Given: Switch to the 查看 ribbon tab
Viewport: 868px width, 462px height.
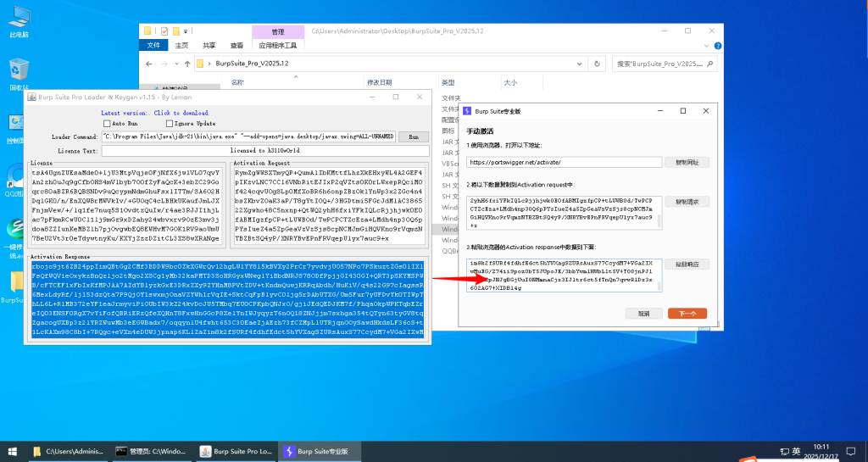Looking at the screenshot, I should pyautogui.click(x=236, y=45).
